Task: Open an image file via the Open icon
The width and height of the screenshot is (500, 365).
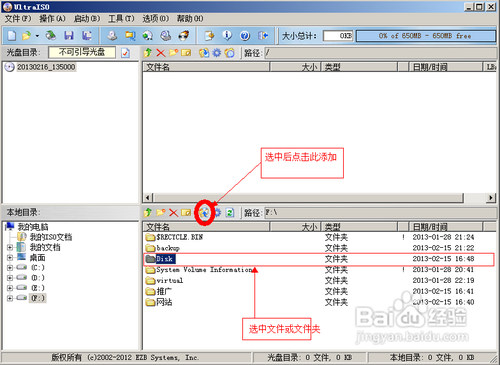Action: pos(26,35)
